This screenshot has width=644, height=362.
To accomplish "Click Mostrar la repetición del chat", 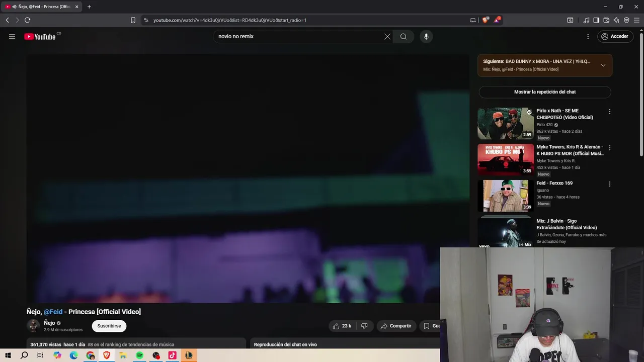I will click(545, 92).
